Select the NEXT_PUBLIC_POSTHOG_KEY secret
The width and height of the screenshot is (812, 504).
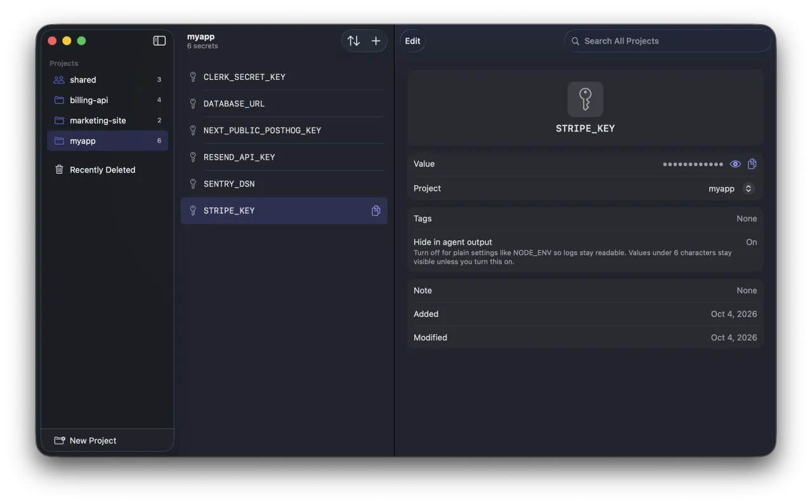(x=284, y=130)
